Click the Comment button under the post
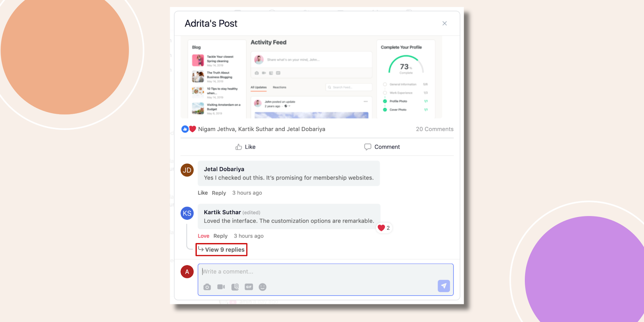The image size is (644, 322). tap(382, 147)
